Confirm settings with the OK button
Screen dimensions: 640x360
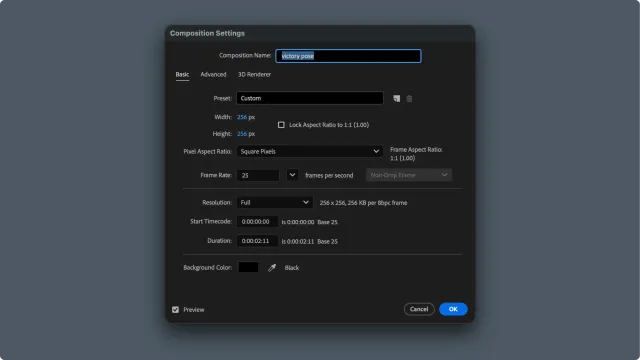pos(453,309)
